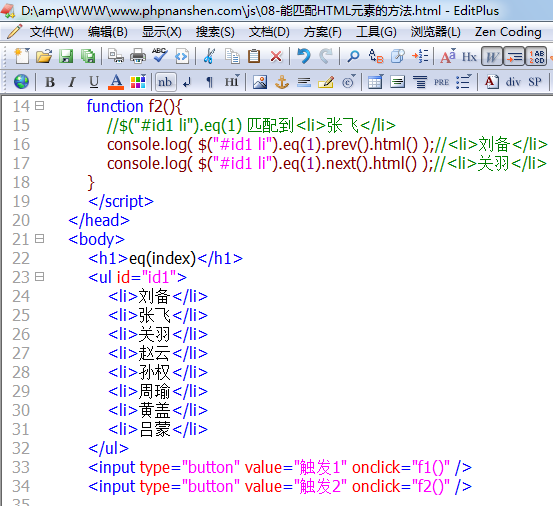Insert paragraph pilcrow icon

pyautogui.click(x=209, y=82)
